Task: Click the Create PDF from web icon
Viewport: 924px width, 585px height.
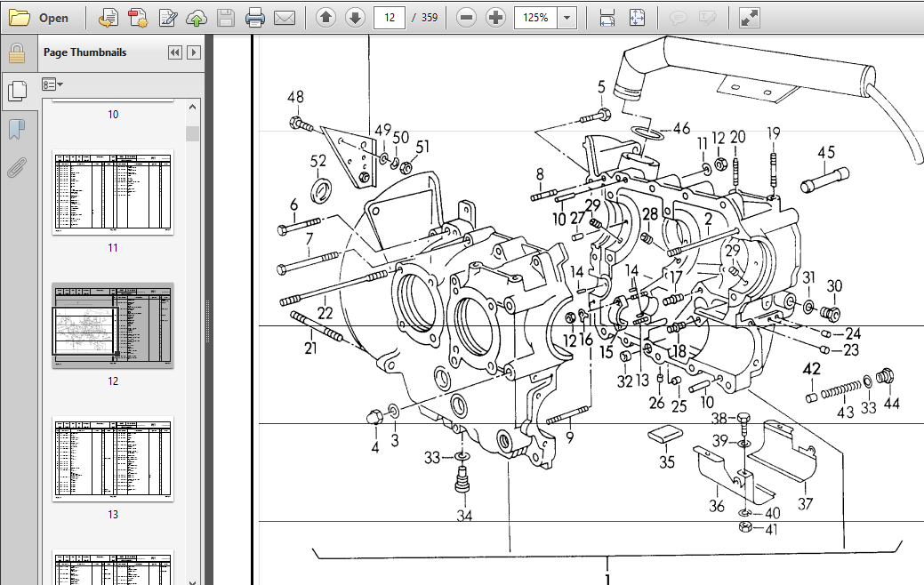Action: coord(108,18)
